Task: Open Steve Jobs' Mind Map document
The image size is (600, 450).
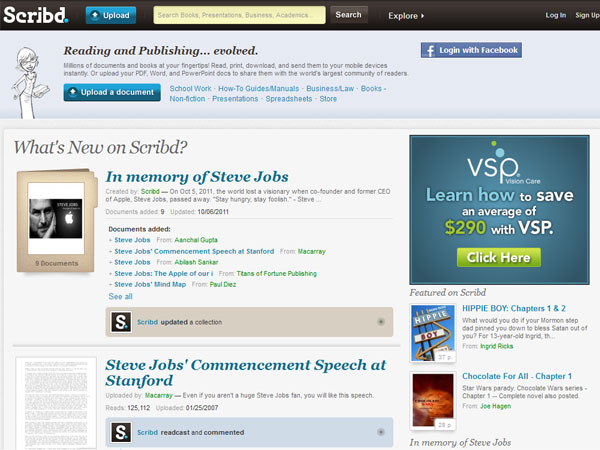Action: (x=150, y=284)
